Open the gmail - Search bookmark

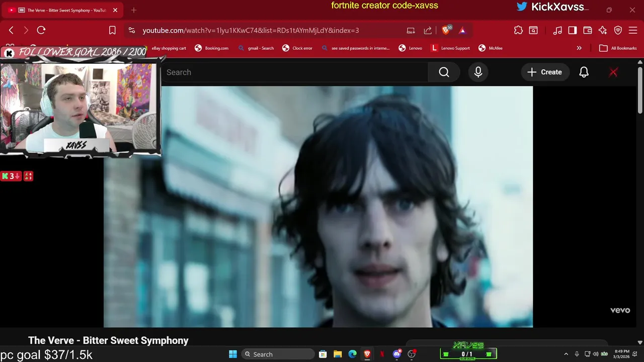point(256,48)
